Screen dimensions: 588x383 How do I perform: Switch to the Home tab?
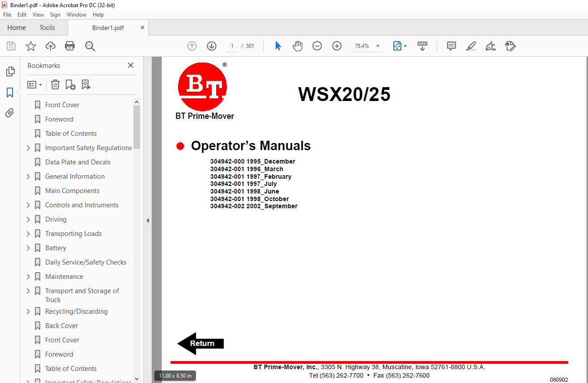point(17,27)
